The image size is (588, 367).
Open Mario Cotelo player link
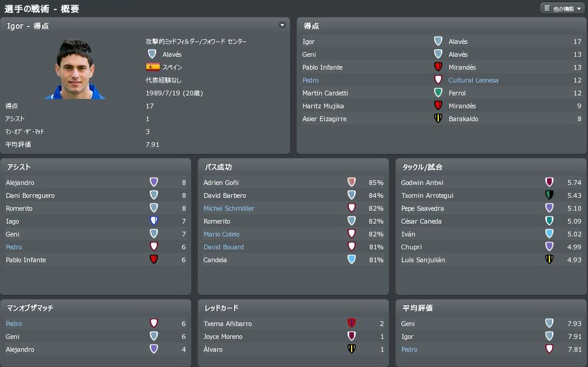click(x=222, y=234)
